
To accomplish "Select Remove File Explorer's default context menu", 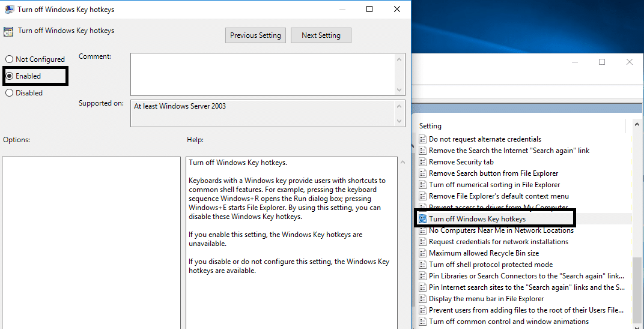I will point(498,196).
